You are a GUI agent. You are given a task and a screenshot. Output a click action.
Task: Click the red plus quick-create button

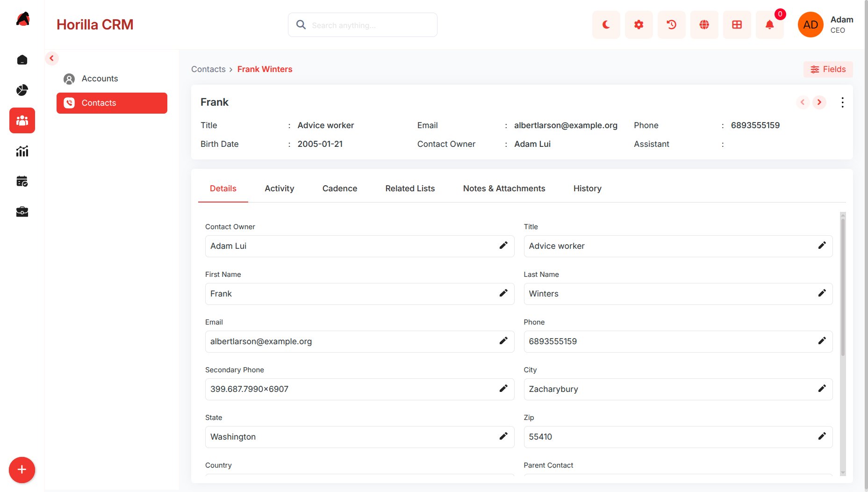(x=22, y=470)
